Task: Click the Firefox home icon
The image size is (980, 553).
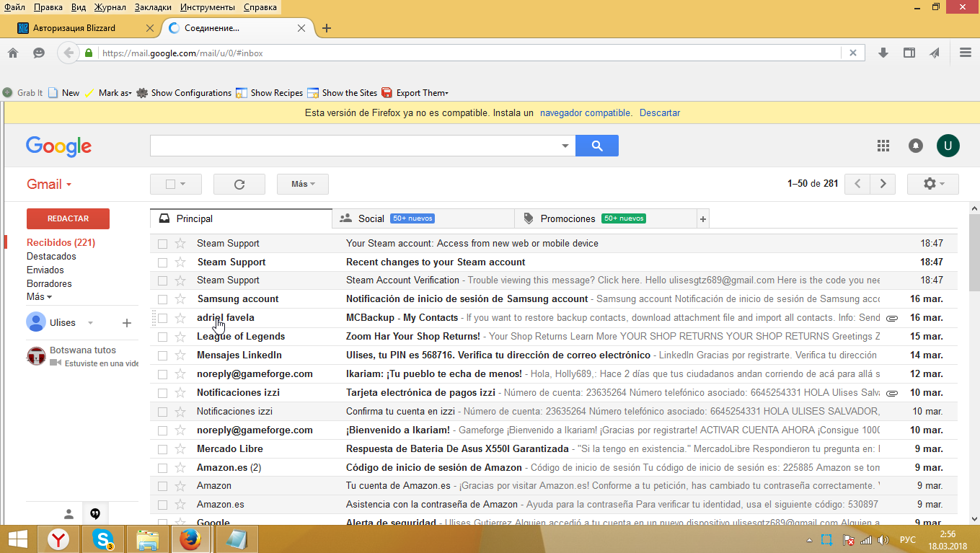Action: [12, 53]
